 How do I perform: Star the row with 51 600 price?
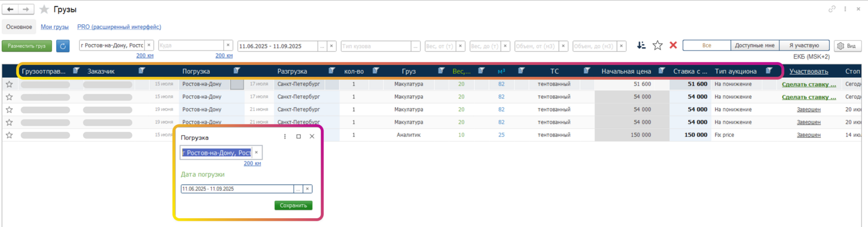9,84
